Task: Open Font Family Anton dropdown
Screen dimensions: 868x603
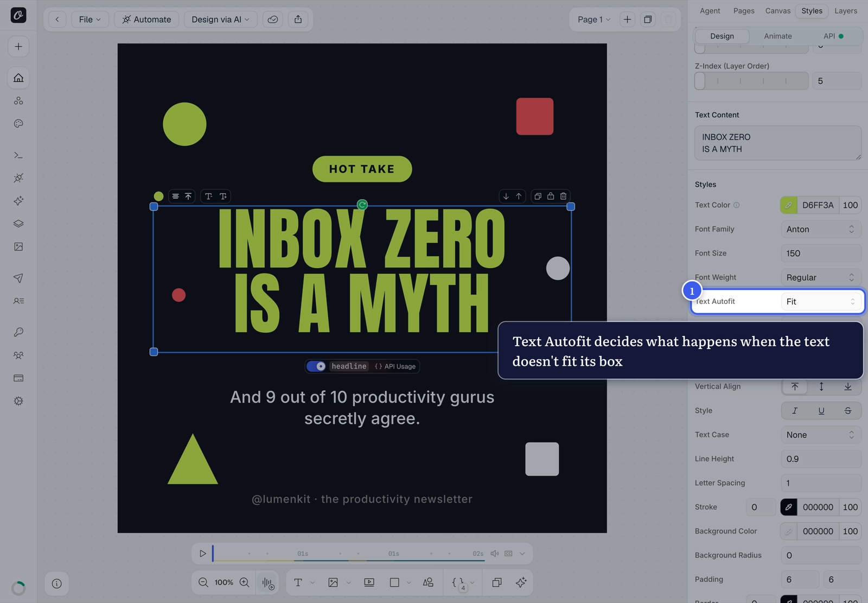Action: click(x=821, y=230)
